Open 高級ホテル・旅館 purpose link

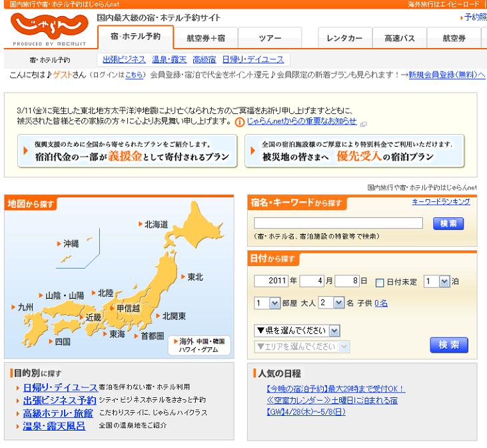tap(58, 413)
